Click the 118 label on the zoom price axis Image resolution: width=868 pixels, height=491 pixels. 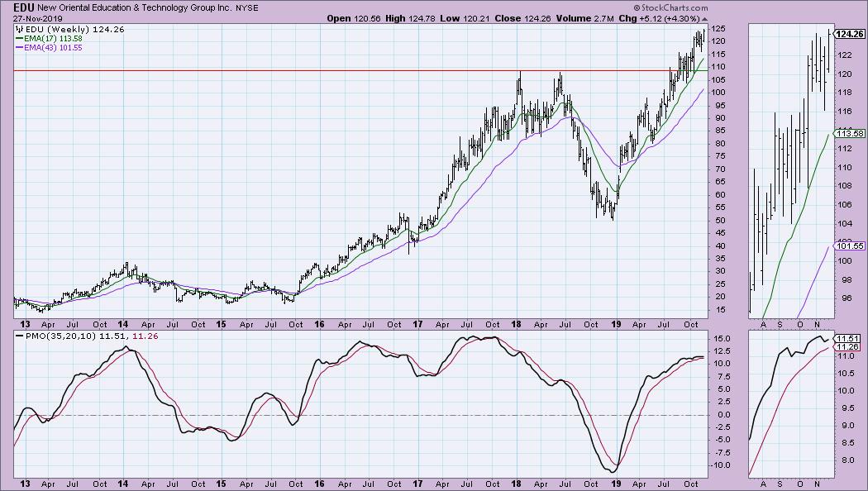844,93
